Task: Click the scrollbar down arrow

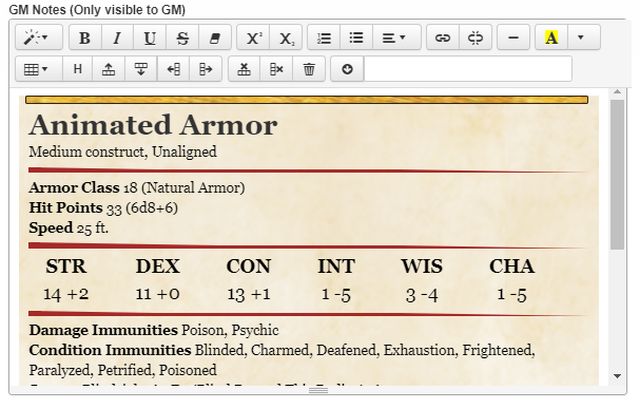Action: click(617, 376)
